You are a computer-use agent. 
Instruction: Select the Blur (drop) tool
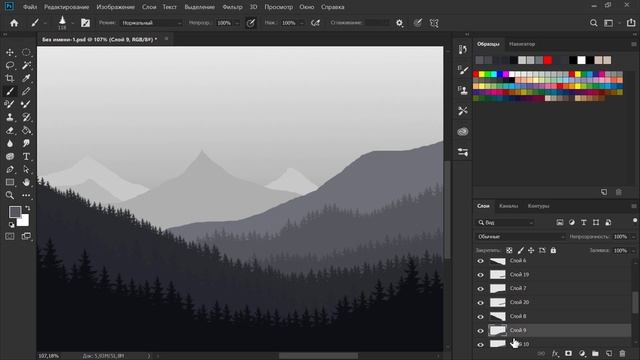coord(10,144)
